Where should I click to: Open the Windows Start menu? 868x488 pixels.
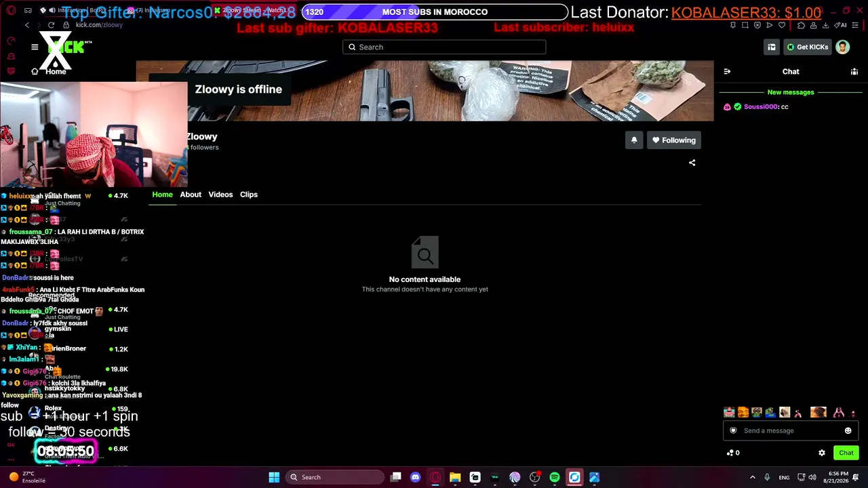click(x=274, y=477)
